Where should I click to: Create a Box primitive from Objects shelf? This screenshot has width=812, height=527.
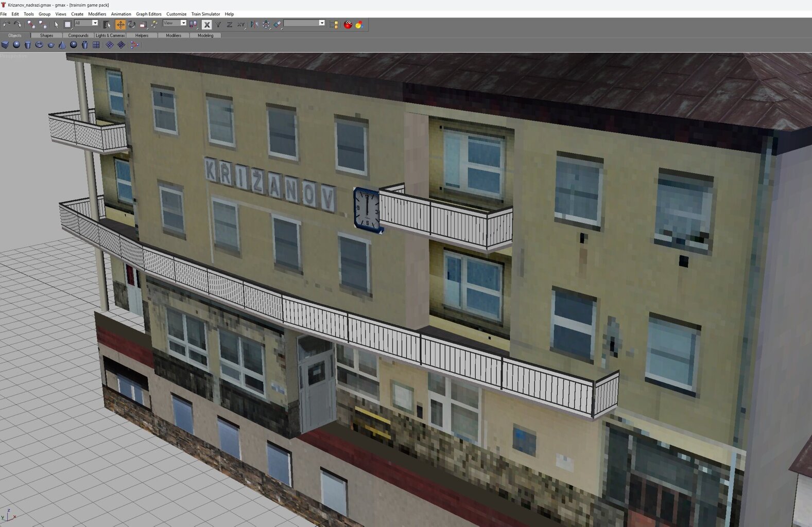coord(5,45)
